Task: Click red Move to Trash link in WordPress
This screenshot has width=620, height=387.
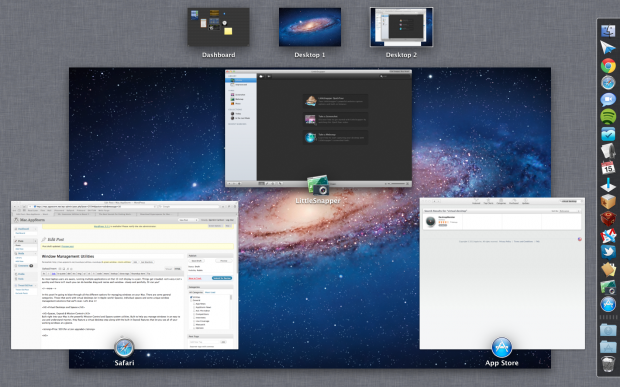Action: coord(195,278)
